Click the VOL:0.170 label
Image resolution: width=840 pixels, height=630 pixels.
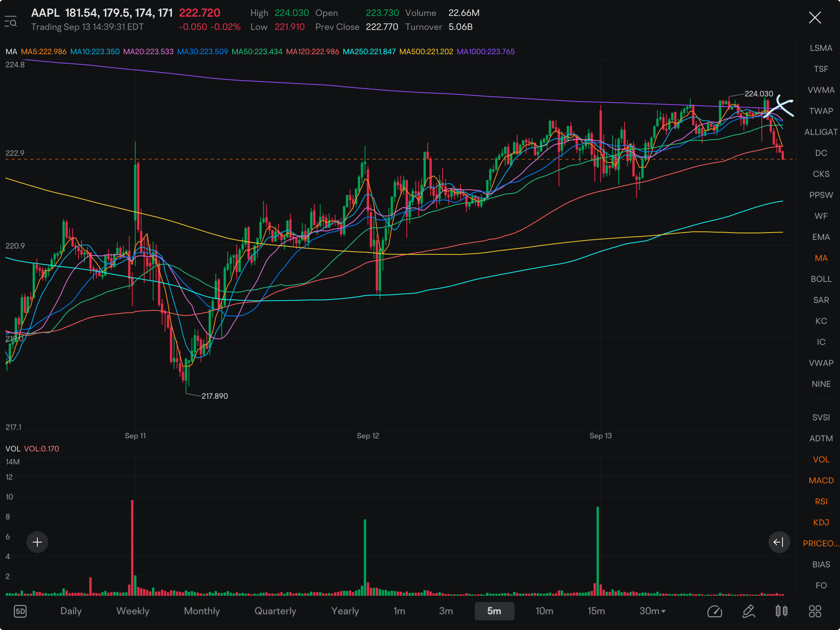pos(42,448)
